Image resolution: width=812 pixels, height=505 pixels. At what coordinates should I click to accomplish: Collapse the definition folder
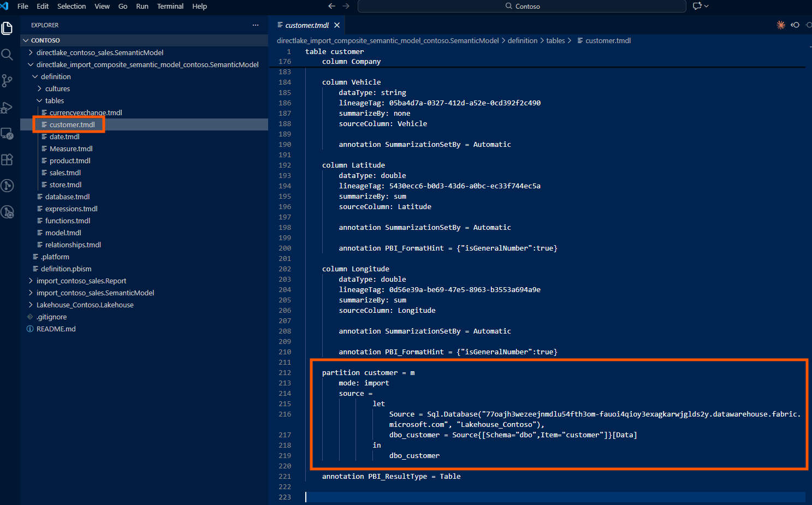pos(144,76)
